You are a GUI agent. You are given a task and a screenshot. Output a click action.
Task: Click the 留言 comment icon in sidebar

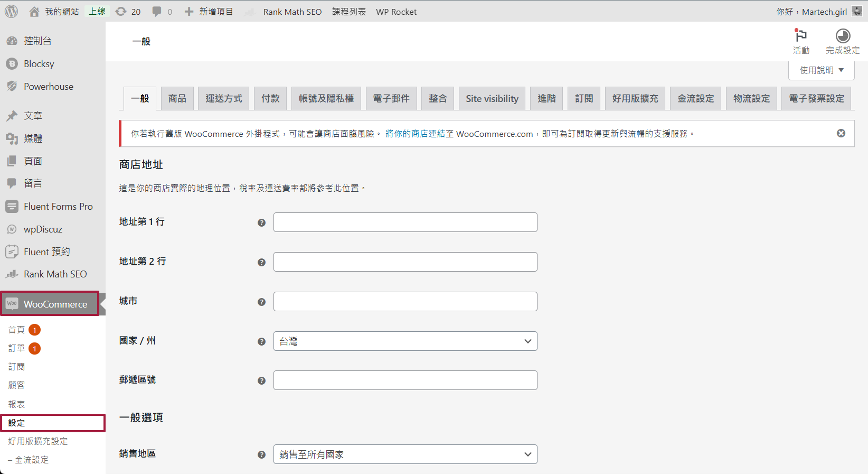tap(12, 183)
